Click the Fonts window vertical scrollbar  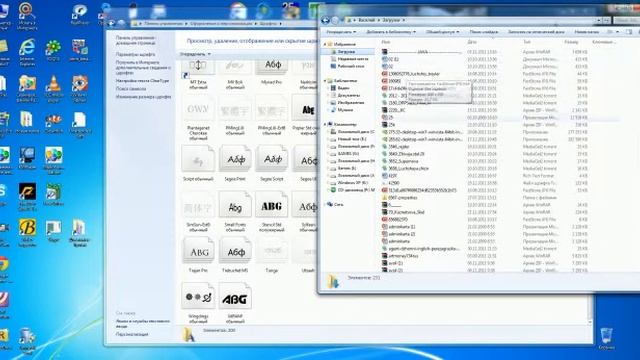591,308
